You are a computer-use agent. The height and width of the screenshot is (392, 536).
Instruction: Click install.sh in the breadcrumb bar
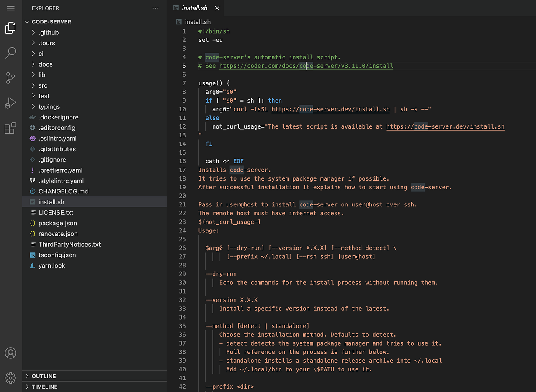[x=198, y=22]
